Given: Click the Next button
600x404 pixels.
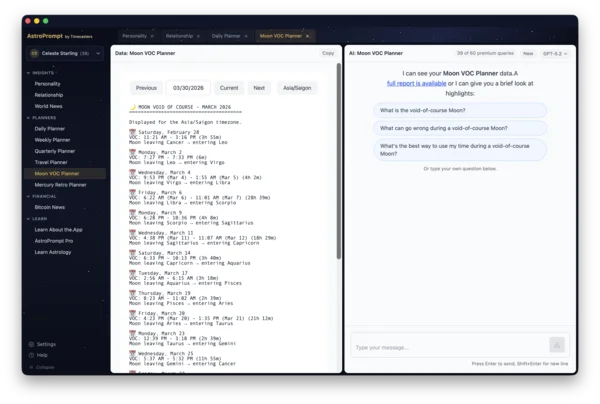Looking at the screenshot, I should (x=259, y=88).
